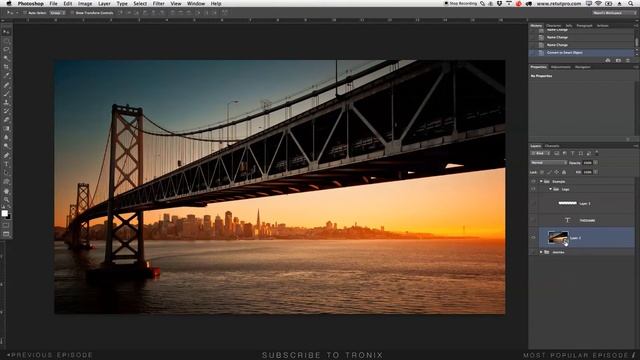
Task: Click the background color swatch
Action: click(x=9, y=217)
